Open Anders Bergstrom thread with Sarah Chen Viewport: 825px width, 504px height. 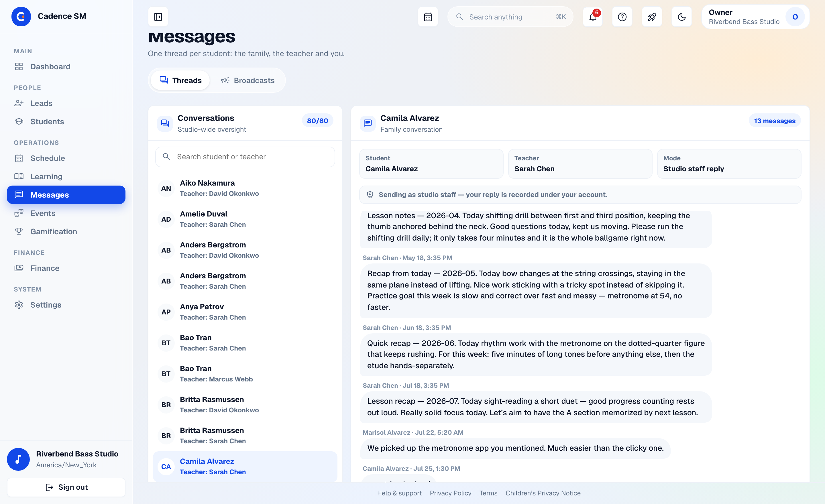[245, 281]
